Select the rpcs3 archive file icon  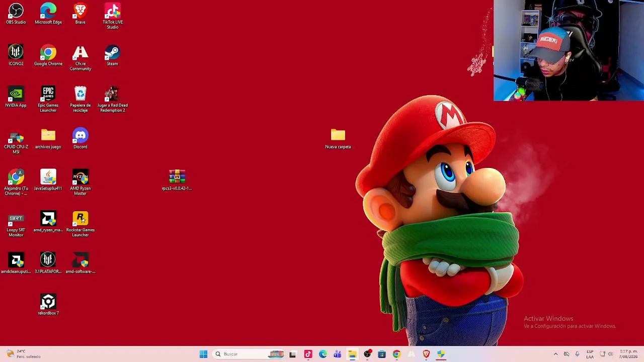pyautogui.click(x=177, y=179)
